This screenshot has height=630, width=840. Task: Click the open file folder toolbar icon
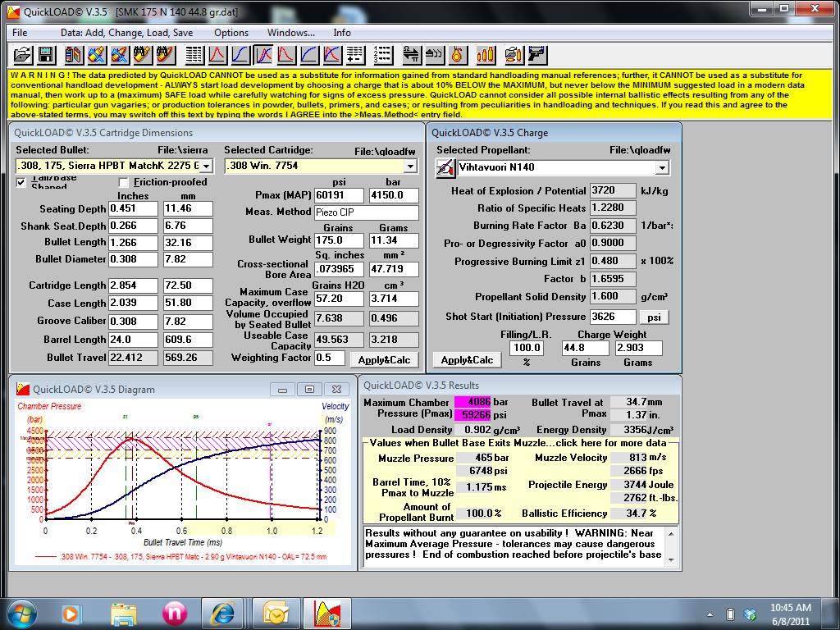23,55
